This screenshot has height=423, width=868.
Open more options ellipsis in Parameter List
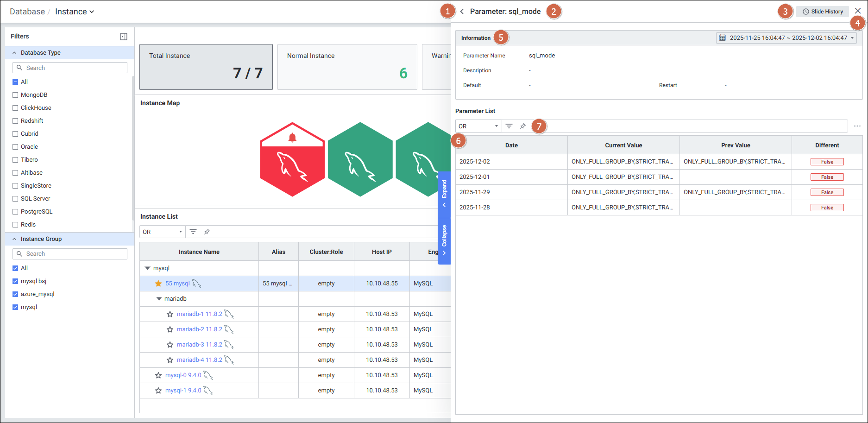857,126
